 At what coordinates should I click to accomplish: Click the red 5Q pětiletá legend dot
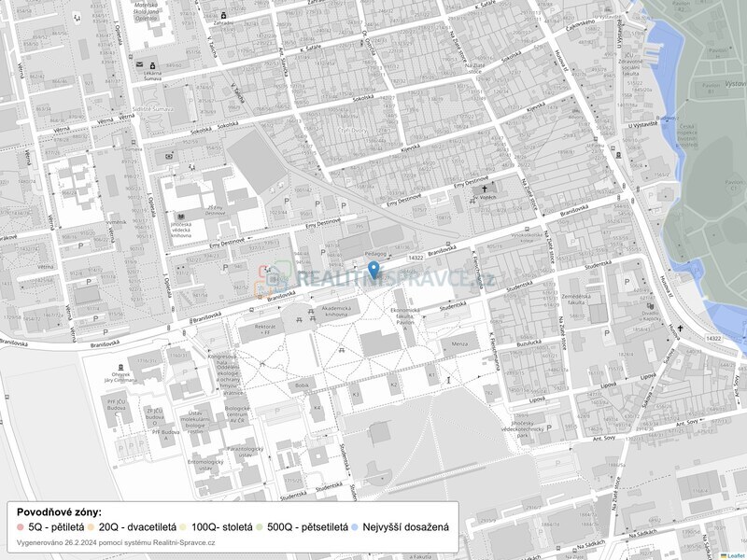pos(21,526)
